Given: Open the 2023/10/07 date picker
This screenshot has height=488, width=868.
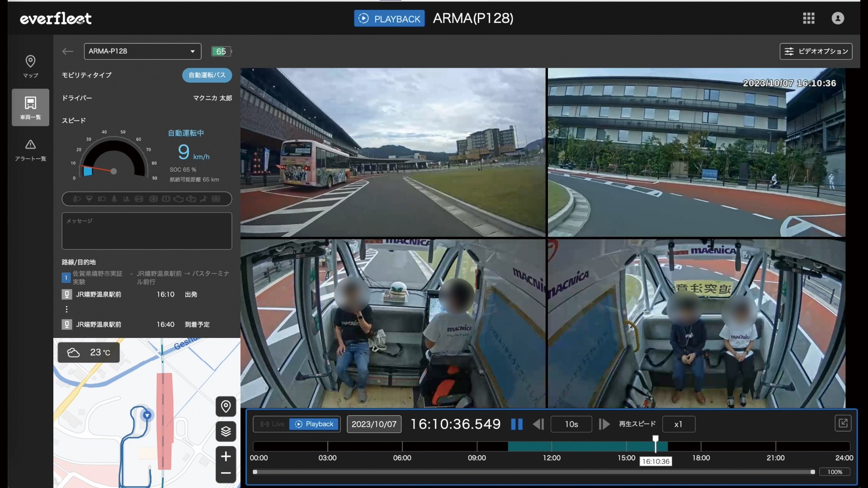Looking at the screenshot, I should coord(374,424).
